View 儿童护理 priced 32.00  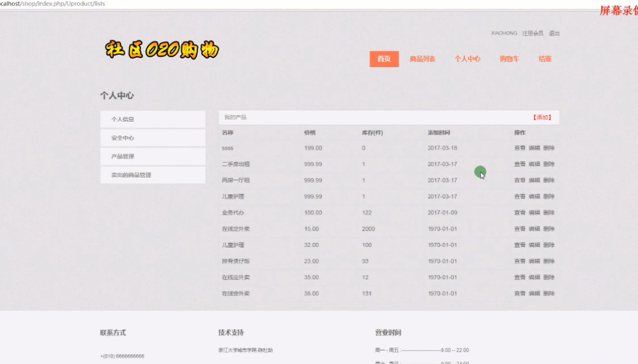pyautogui.click(x=520, y=245)
